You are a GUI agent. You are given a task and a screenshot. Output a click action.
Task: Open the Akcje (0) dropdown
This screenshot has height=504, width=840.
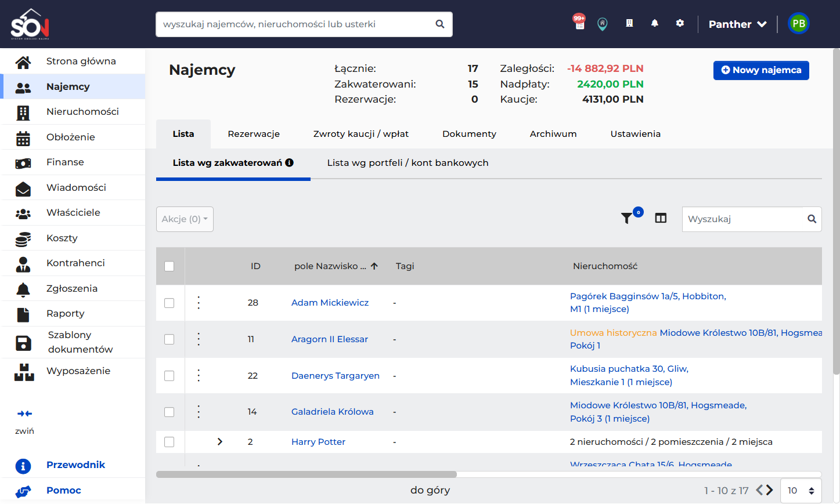[185, 219]
